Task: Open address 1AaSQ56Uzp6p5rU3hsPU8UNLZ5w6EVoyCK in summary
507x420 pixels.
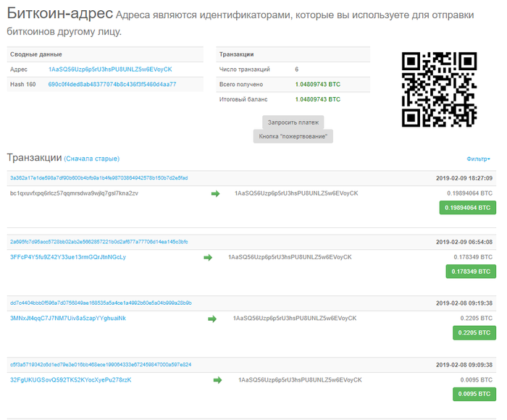Action: 110,70
